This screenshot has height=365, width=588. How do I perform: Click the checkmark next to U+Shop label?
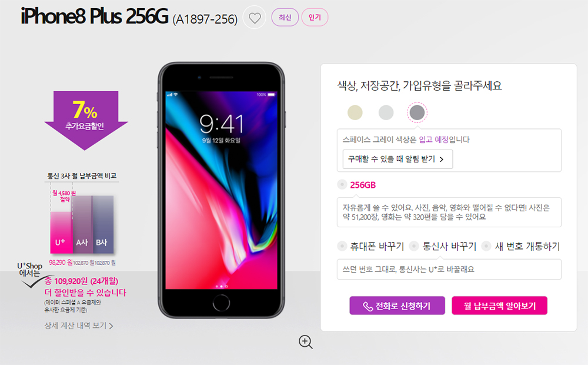pos(33,283)
